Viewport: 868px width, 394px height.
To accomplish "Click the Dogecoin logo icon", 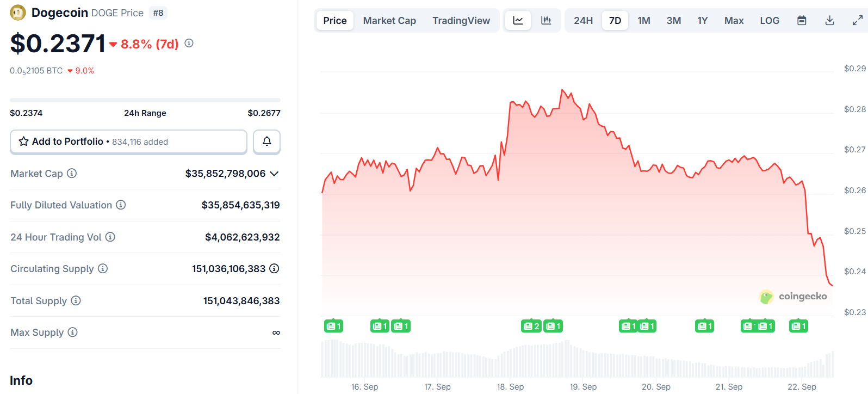I will (18, 13).
